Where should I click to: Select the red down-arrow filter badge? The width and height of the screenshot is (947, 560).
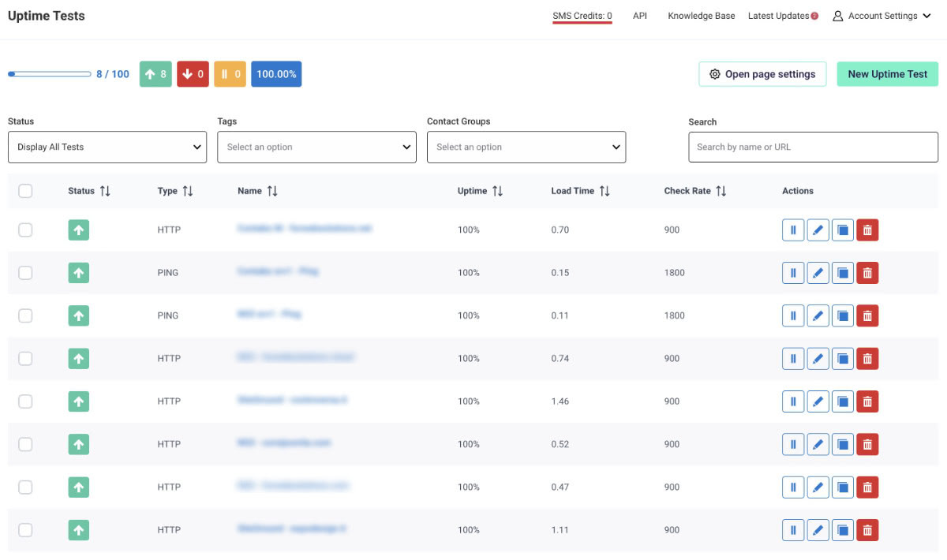(x=193, y=73)
